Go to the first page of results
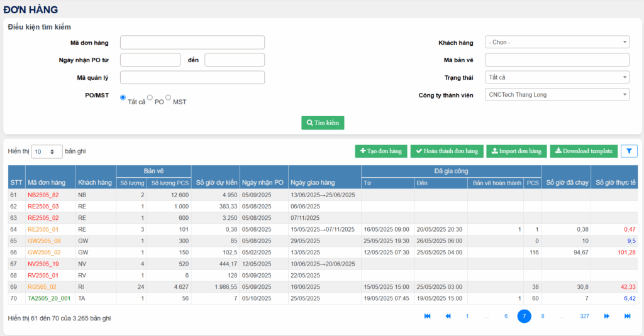 [428, 317]
